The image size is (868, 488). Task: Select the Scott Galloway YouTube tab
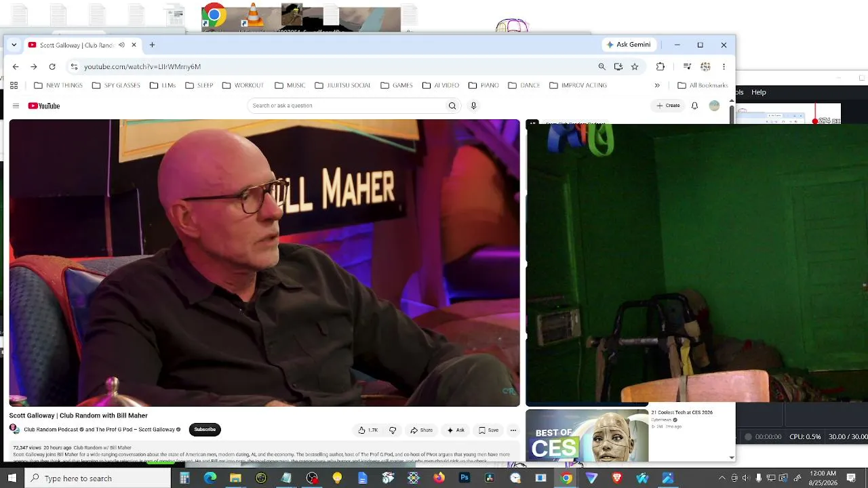[77, 45]
